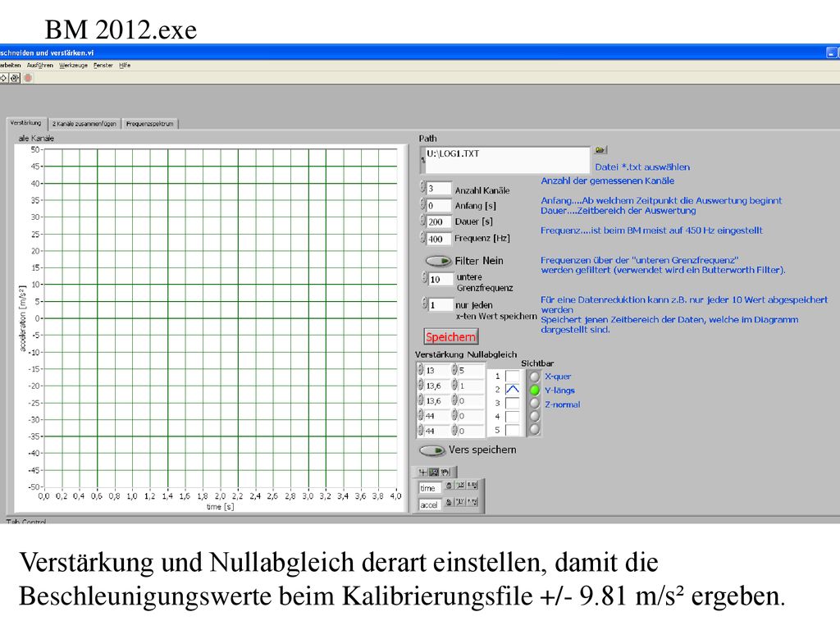Screen dimensions: 840x630
Task: Click the 'alle Kanäle' graph title
Action: (x=36, y=138)
